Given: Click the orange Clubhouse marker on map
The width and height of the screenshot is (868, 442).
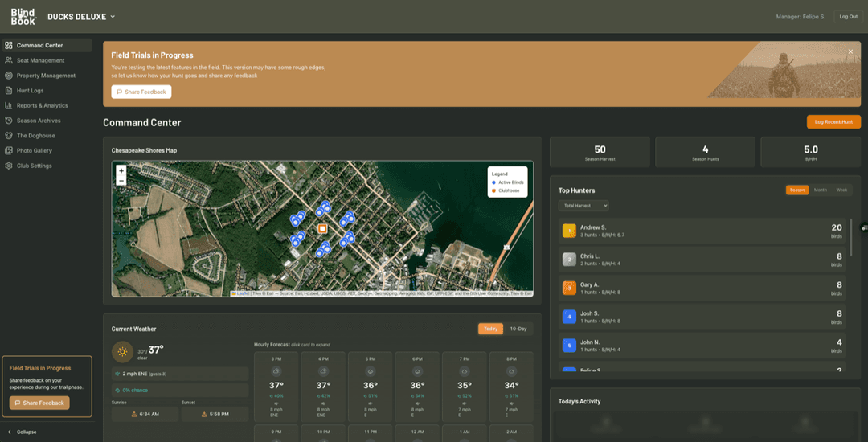Looking at the screenshot, I should (322, 228).
